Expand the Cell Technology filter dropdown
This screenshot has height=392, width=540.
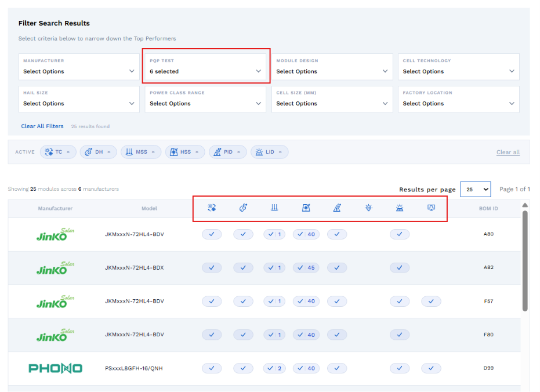click(459, 67)
